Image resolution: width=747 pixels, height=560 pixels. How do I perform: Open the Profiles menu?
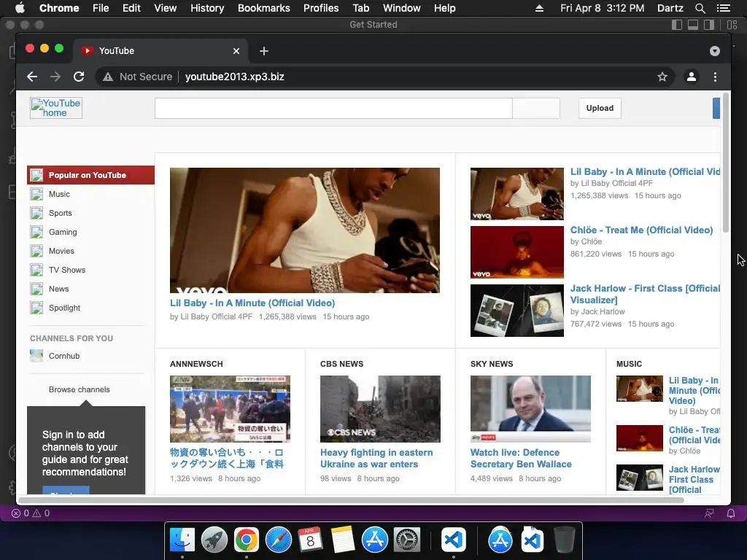pos(321,8)
